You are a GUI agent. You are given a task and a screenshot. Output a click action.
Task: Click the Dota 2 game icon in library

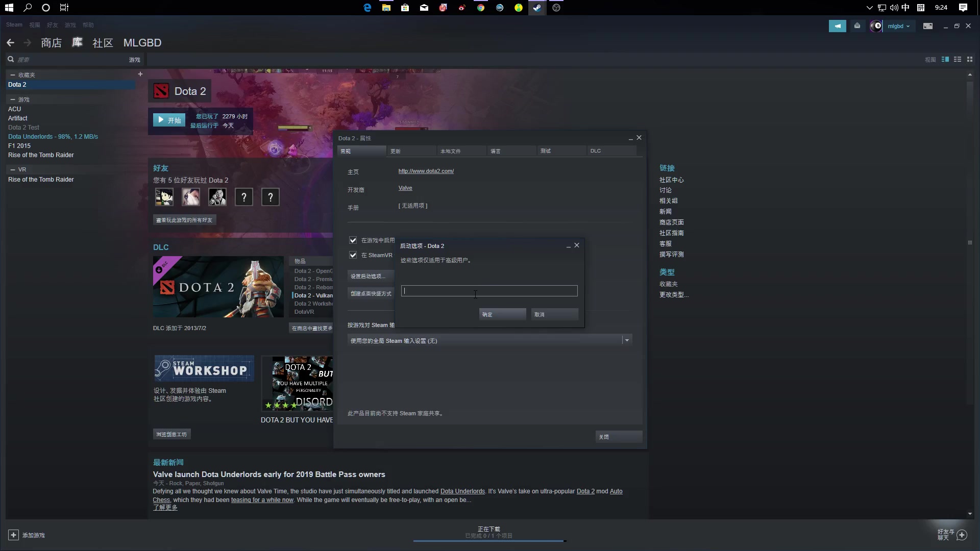click(x=161, y=91)
